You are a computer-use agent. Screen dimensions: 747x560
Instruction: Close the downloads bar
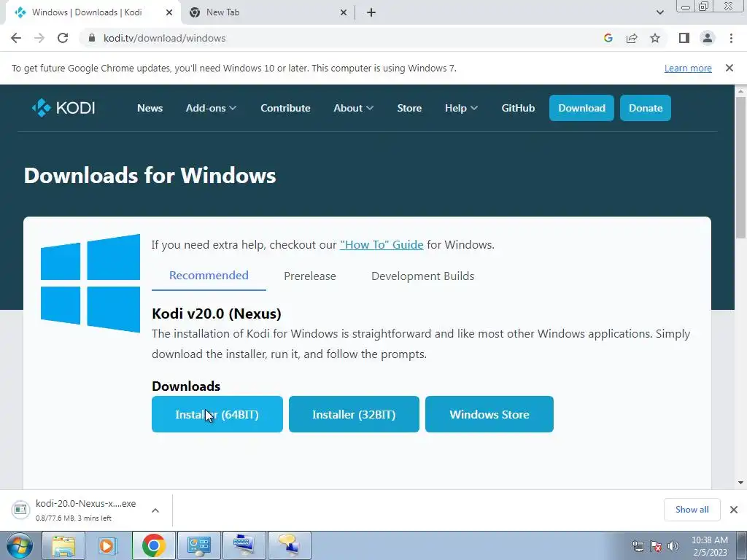tap(734, 510)
